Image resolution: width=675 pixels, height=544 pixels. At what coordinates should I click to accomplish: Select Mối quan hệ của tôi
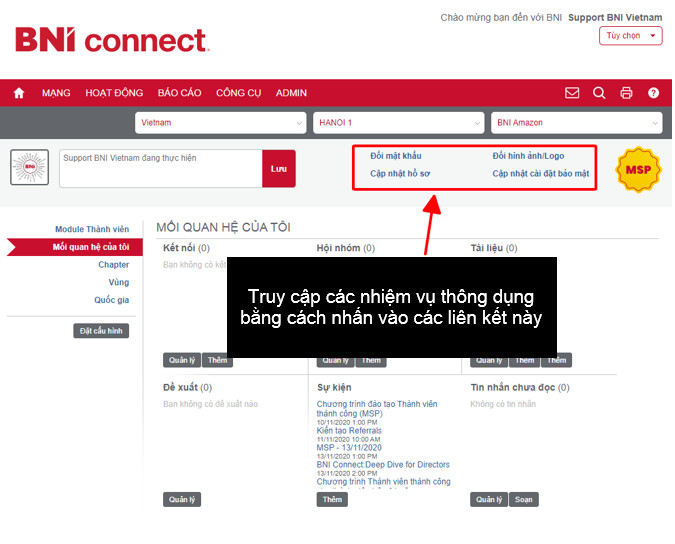74,247
